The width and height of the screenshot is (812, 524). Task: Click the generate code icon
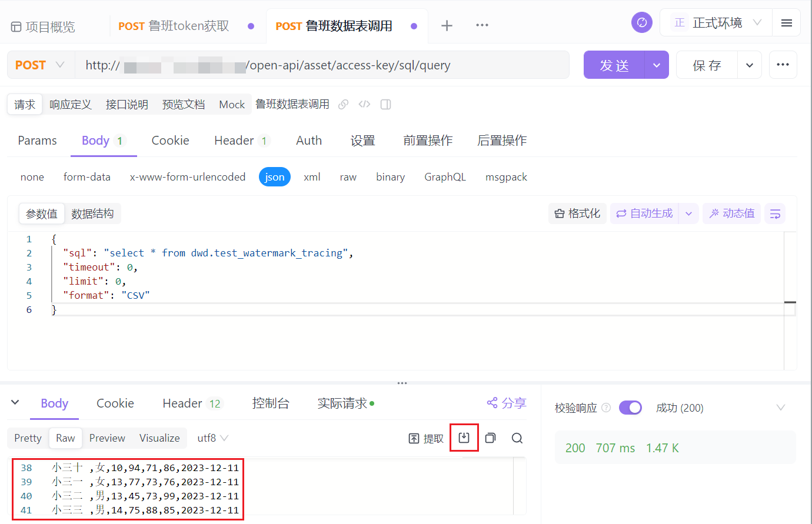[365, 104]
